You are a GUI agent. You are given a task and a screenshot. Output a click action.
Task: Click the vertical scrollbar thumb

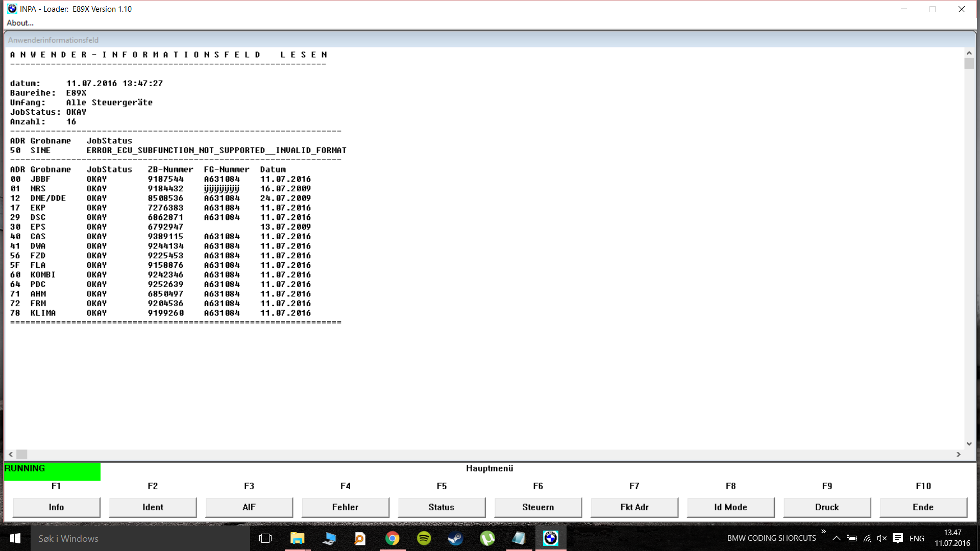coord(969,63)
